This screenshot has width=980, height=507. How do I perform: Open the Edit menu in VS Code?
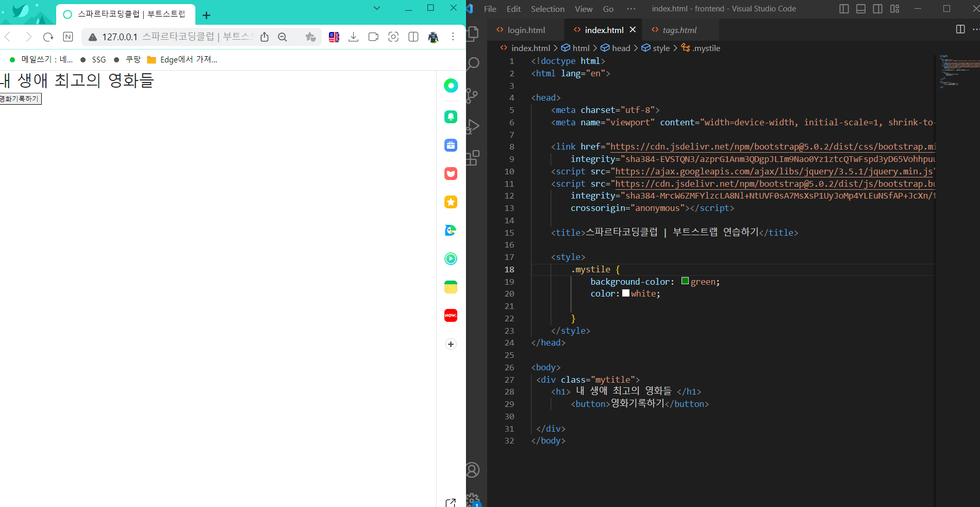513,9
